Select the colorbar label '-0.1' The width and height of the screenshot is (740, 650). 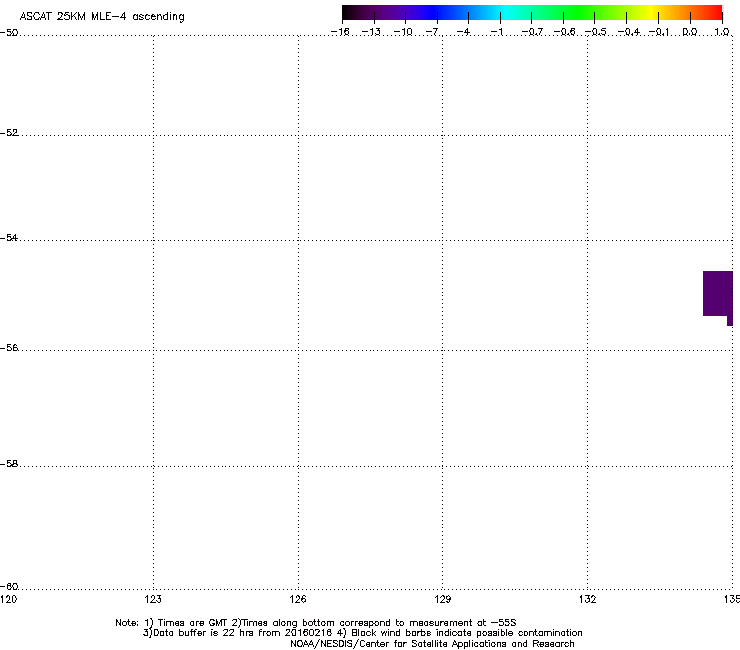[659, 32]
